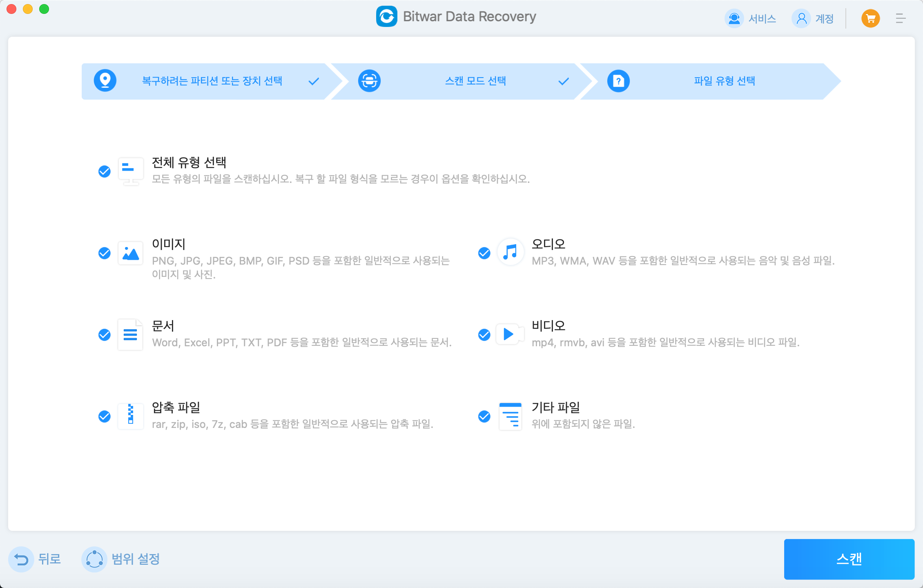The image size is (923, 588).
Task: Click the 서비스 customer service icon
Action: (734, 18)
